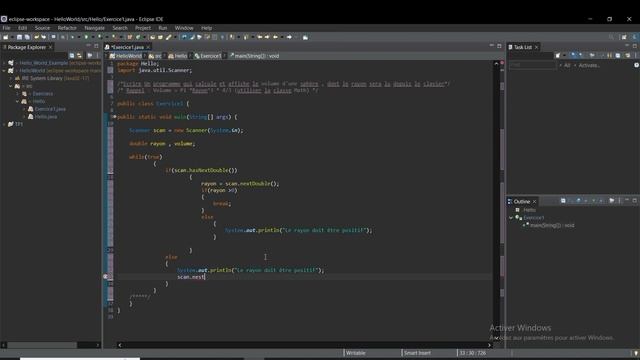Click the Search access icon at top right
Screen dimensions: 640x360
611,37
